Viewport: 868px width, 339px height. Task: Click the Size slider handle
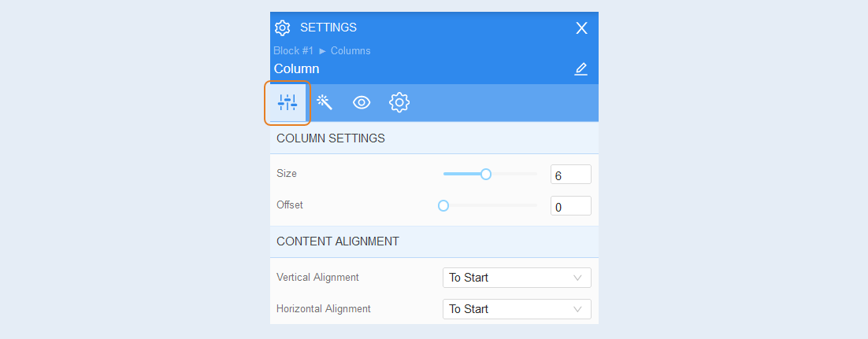485,174
